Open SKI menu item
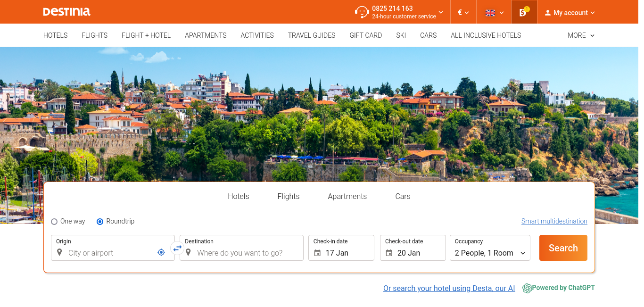644x307 pixels. (401, 35)
